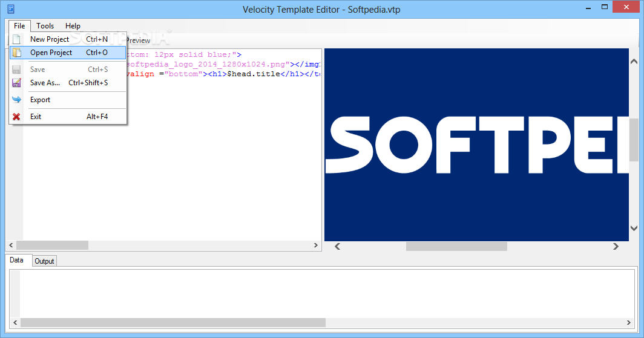This screenshot has width=644, height=338.
Task: Click the Export blue arrow icon
Action: 16,100
